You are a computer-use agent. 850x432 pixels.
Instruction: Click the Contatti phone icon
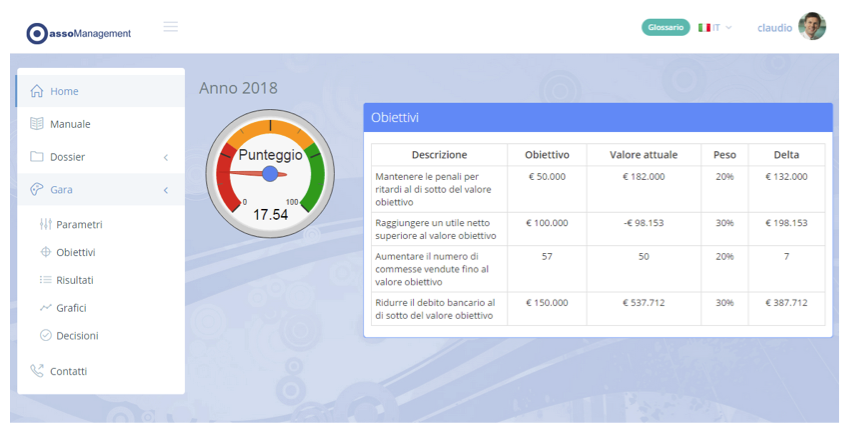point(37,371)
